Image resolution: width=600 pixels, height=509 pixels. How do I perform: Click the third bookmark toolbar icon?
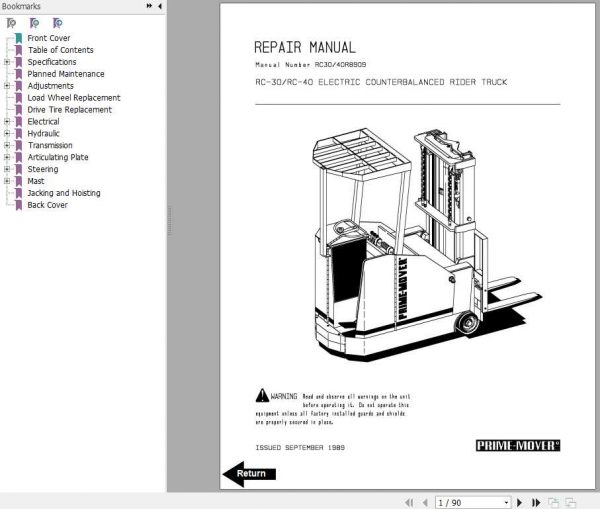[57, 23]
